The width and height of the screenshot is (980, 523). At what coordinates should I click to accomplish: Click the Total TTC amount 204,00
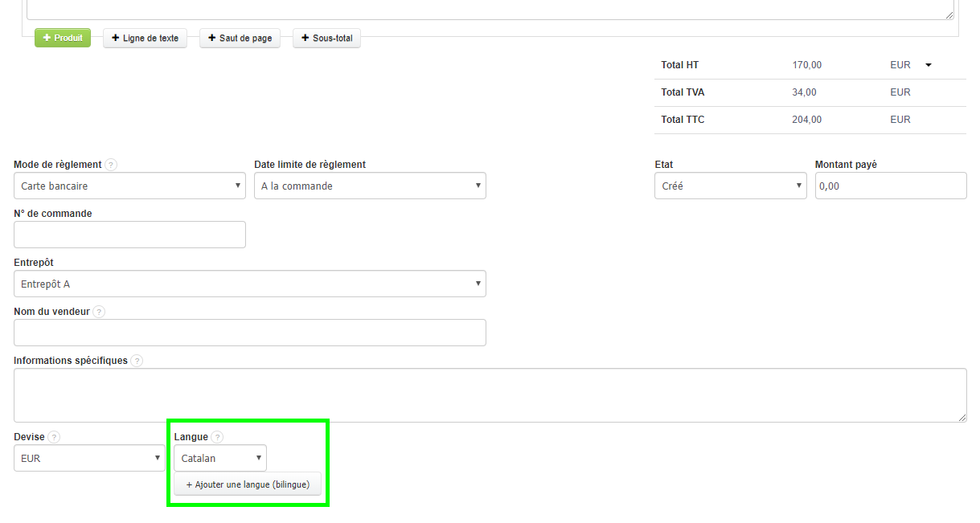[807, 120]
